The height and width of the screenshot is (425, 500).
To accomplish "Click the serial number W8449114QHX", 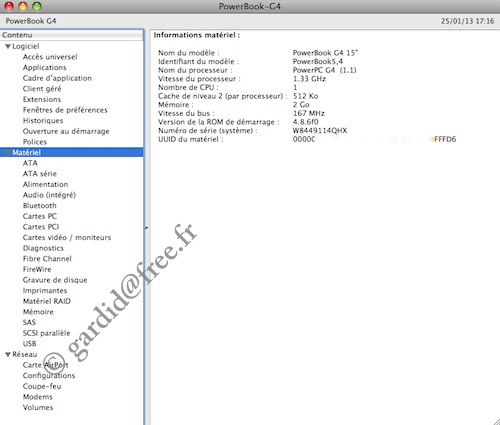I will point(320,131).
